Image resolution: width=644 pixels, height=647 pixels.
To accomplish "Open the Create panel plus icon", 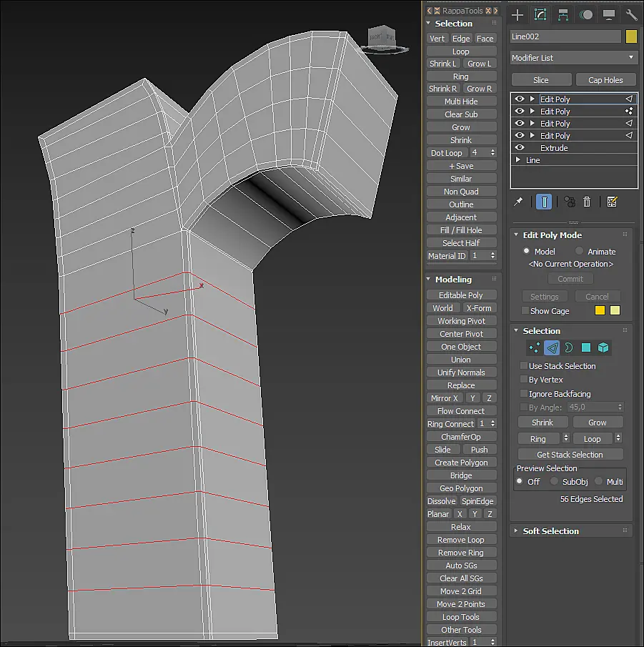I will [x=517, y=15].
